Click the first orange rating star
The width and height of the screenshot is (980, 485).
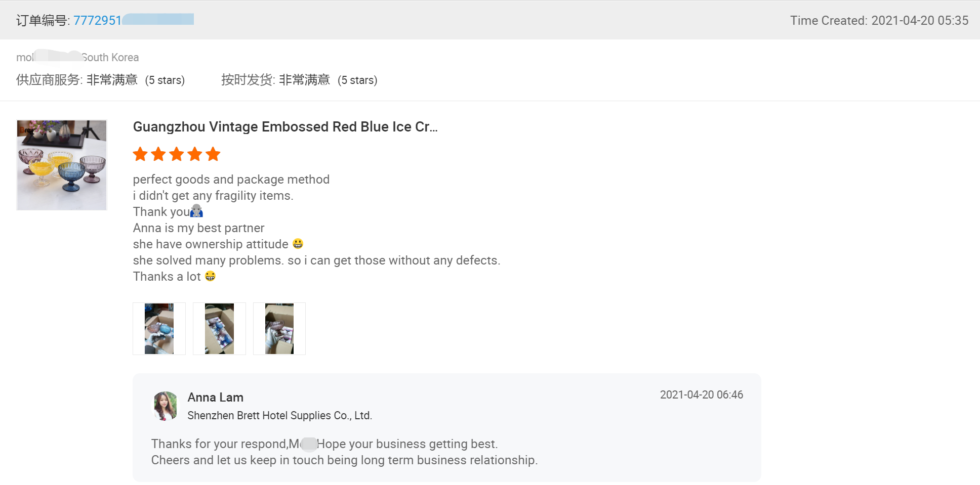(140, 154)
